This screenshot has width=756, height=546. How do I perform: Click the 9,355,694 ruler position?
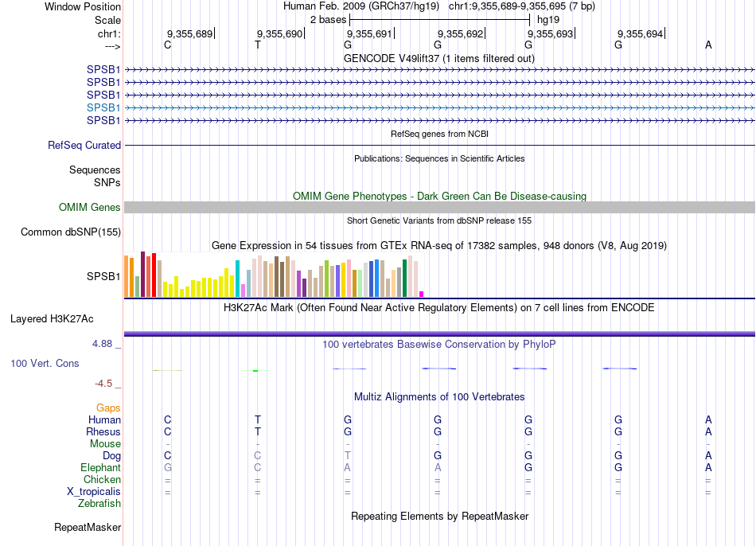[x=641, y=33]
